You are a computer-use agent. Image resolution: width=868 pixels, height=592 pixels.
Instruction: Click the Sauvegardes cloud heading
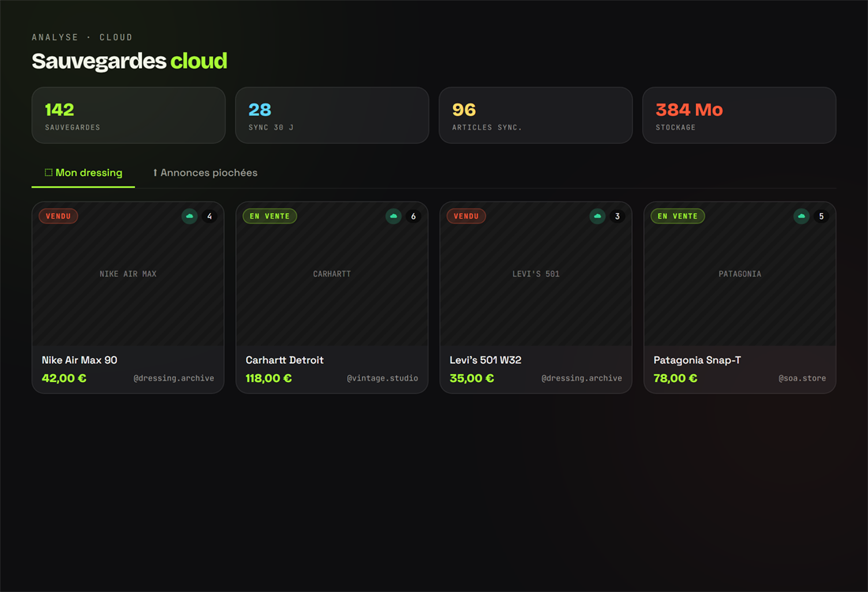129,61
